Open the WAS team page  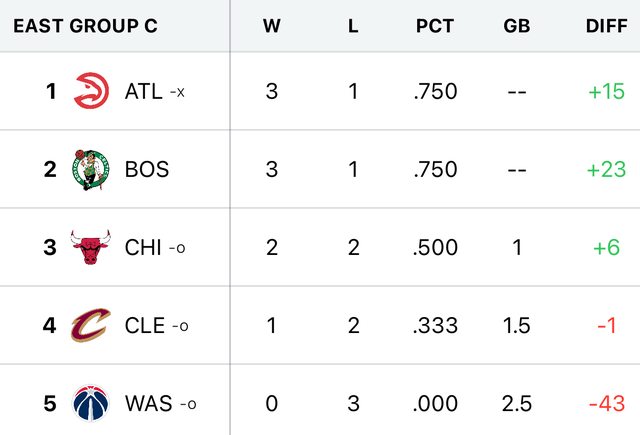[148, 404]
